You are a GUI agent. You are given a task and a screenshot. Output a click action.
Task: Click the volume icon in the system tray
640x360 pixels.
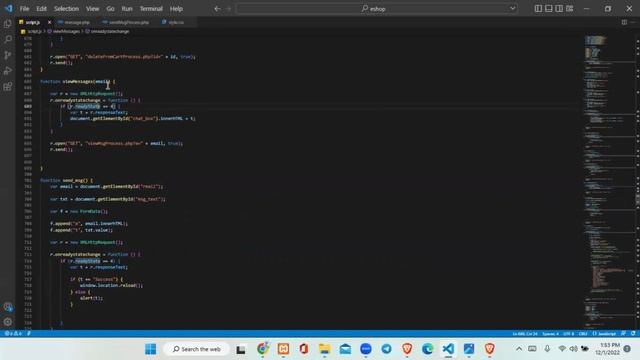point(573,349)
